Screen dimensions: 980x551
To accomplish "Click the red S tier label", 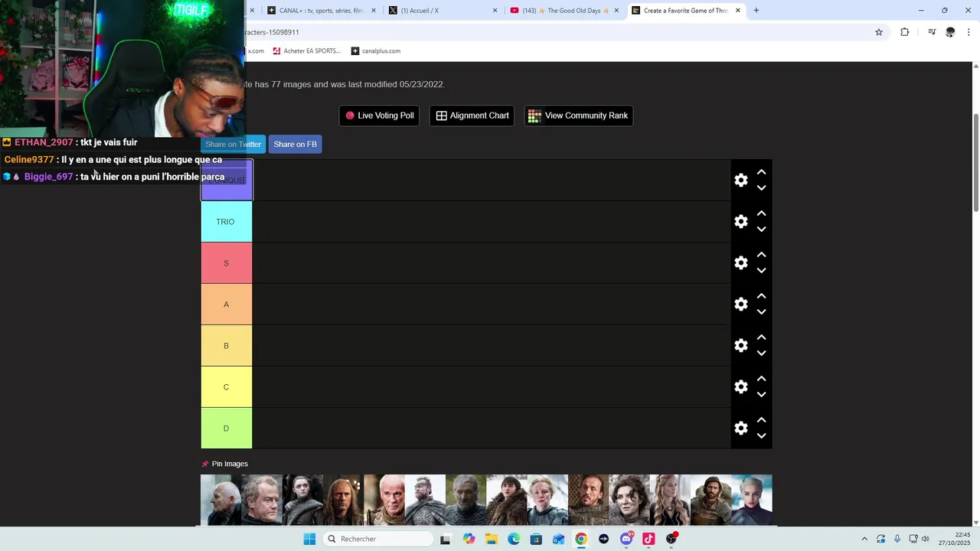I will (226, 263).
